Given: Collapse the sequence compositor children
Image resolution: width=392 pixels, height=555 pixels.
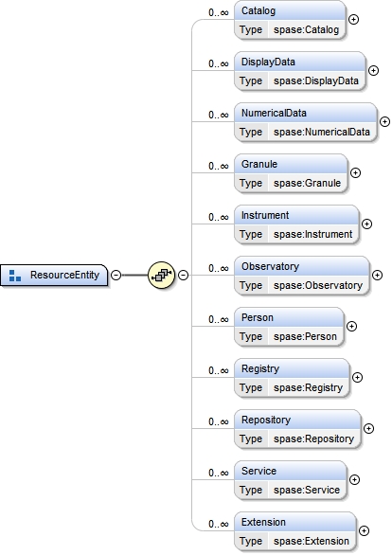Looking at the screenshot, I should point(184,275).
